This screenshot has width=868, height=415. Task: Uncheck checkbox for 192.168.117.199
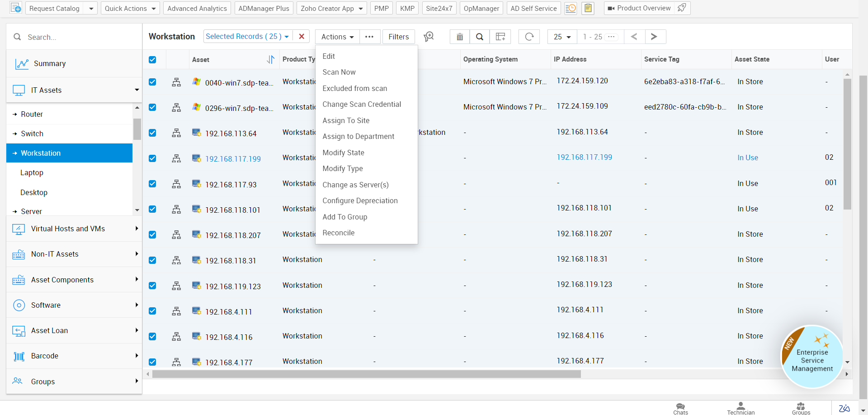coord(152,158)
